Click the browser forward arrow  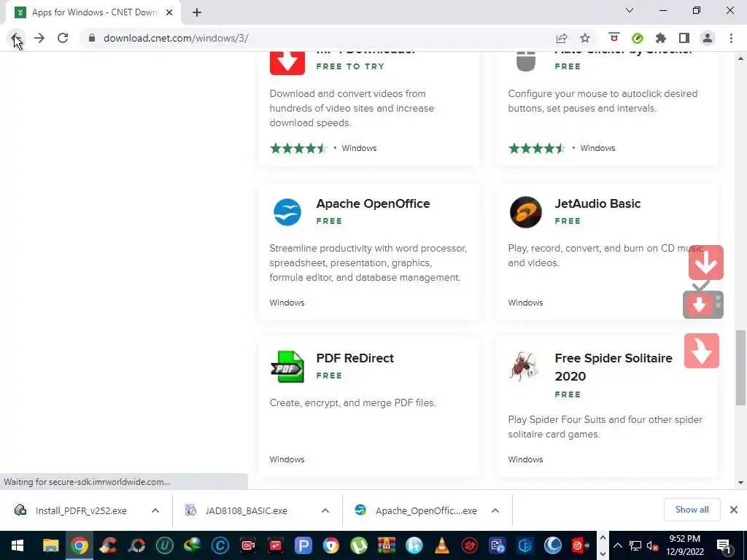39,38
